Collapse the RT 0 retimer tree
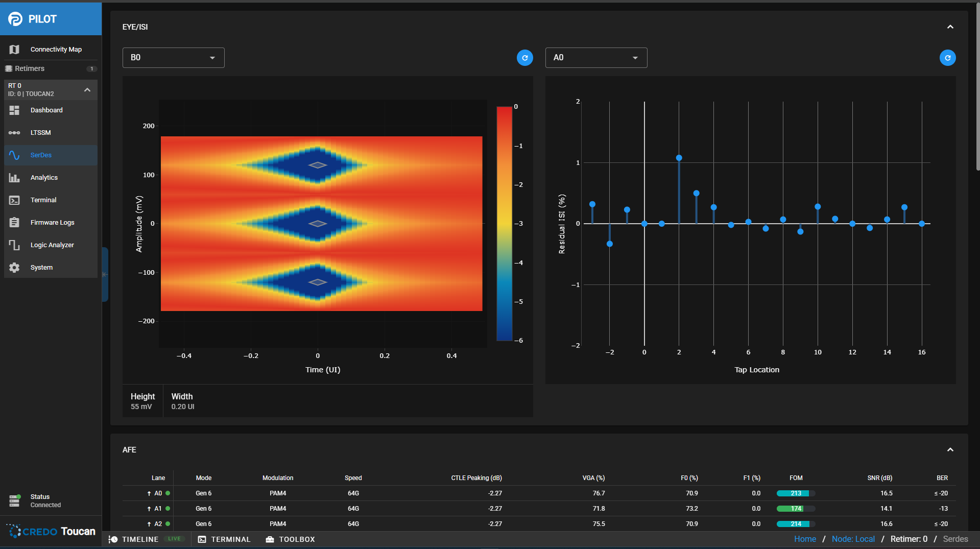This screenshot has height=549, width=980. coord(87,90)
